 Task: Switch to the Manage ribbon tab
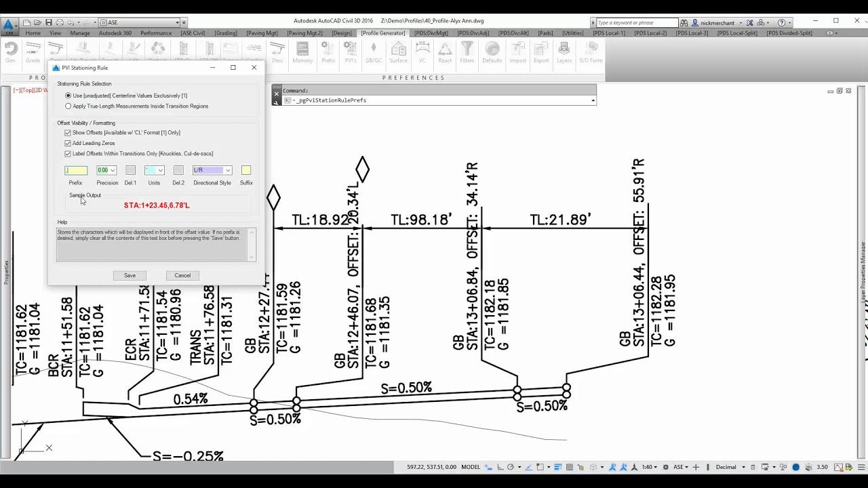pos(80,33)
